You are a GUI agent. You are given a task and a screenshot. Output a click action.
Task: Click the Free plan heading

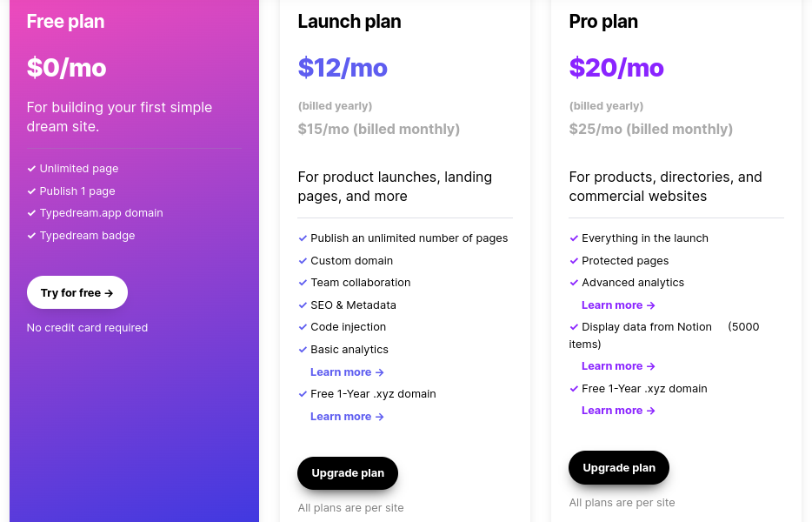point(66,21)
